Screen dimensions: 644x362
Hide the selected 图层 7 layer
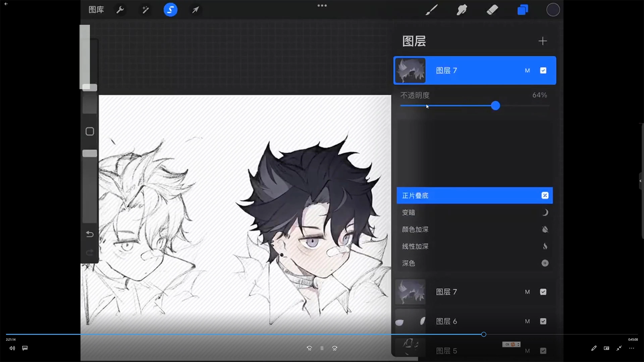pos(543,70)
